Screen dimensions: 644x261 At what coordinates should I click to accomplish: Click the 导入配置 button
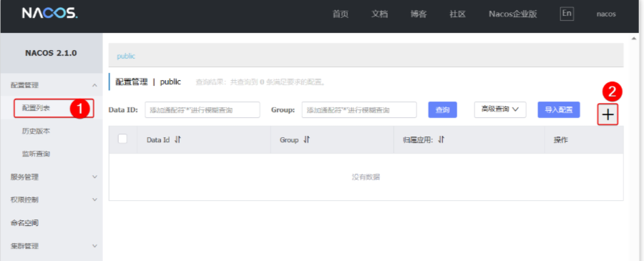click(x=559, y=109)
